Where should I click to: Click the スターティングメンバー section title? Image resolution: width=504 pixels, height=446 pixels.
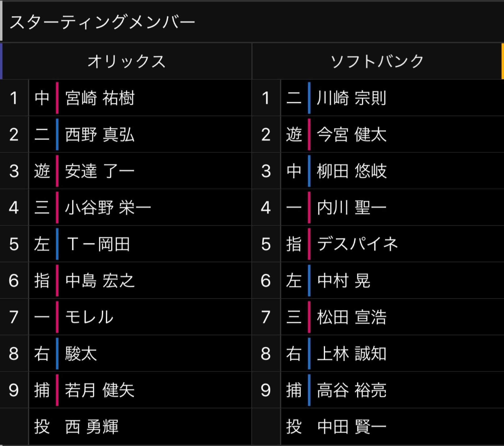click(x=102, y=22)
